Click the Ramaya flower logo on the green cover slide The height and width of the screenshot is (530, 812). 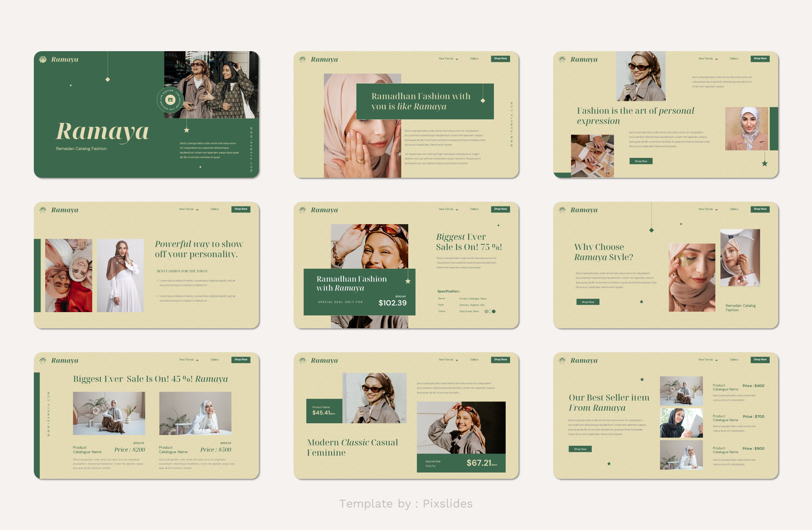click(x=43, y=60)
